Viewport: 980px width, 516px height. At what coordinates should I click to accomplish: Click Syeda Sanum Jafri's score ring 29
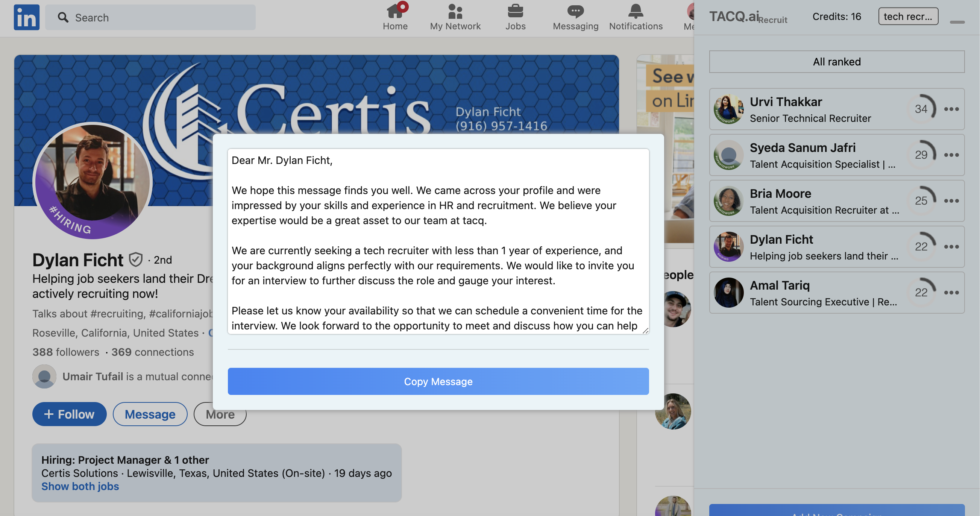click(x=921, y=155)
